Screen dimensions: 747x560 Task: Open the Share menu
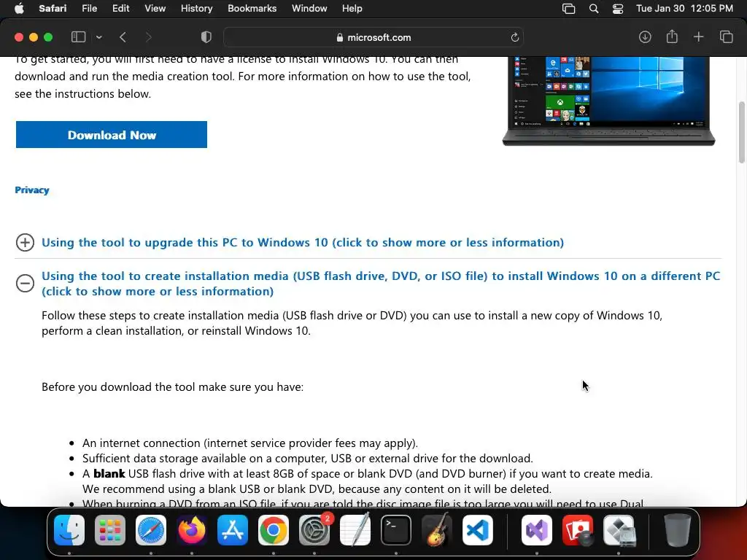[x=672, y=36]
